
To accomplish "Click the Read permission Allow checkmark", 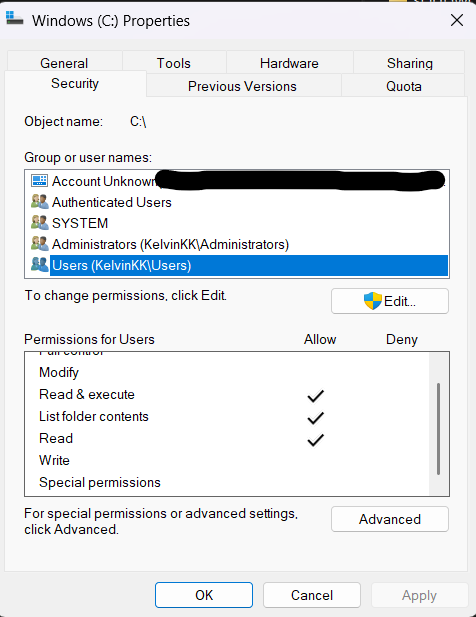I will click(x=315, y=440).
